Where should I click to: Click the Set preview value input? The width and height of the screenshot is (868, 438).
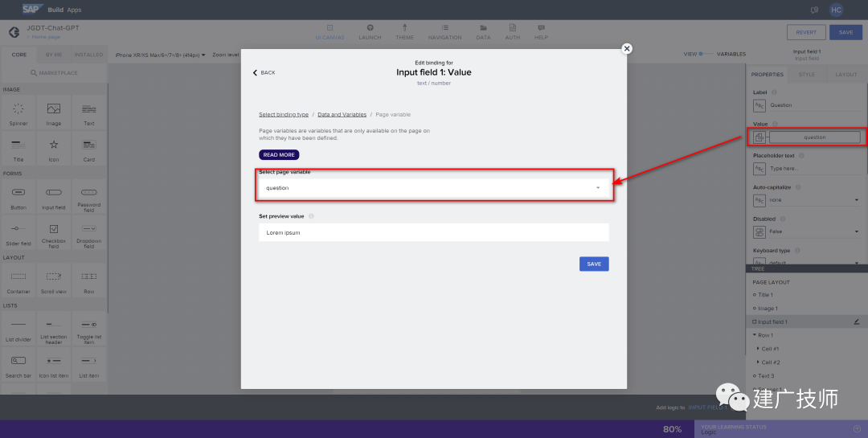tap(434, 232)
